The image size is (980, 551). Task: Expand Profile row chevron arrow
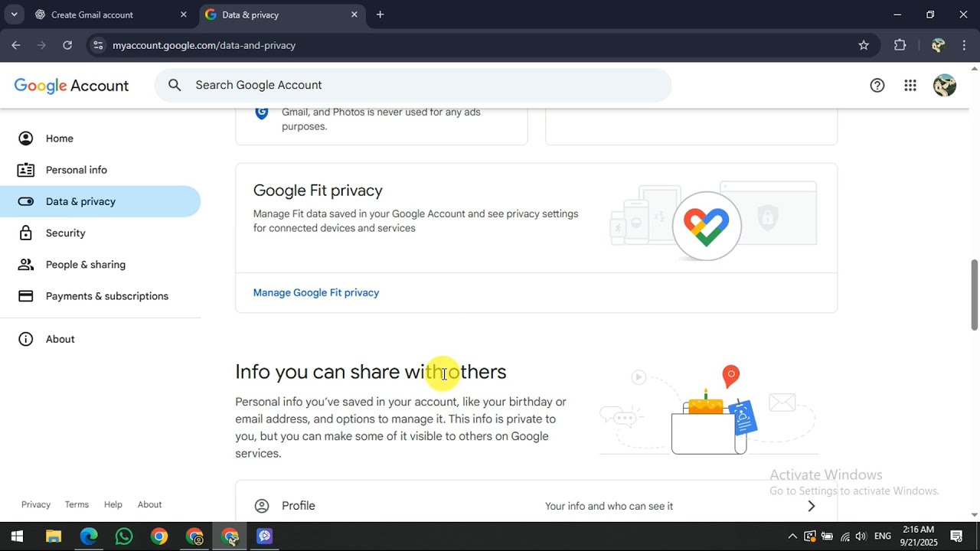(812, 506)
